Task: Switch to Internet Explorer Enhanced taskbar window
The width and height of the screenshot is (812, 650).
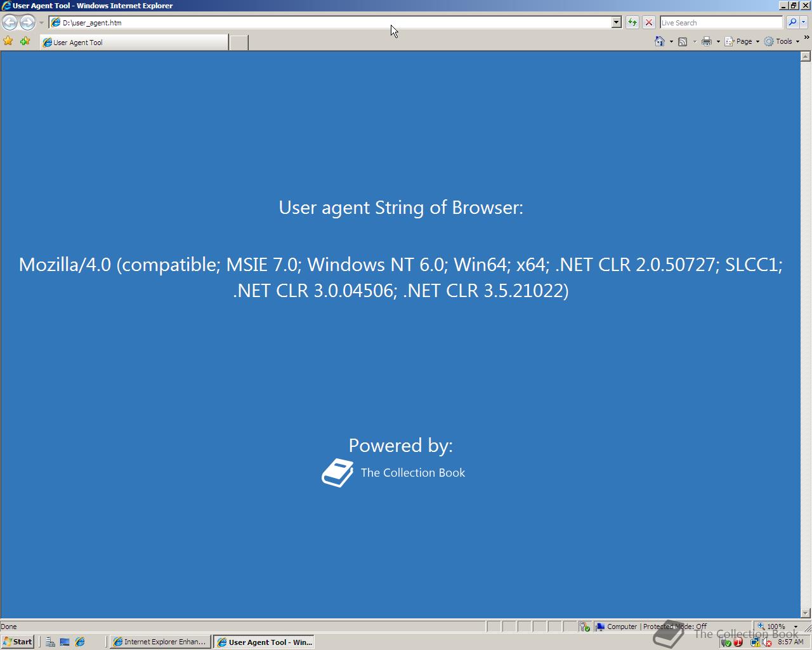Action: pos(160,642)
